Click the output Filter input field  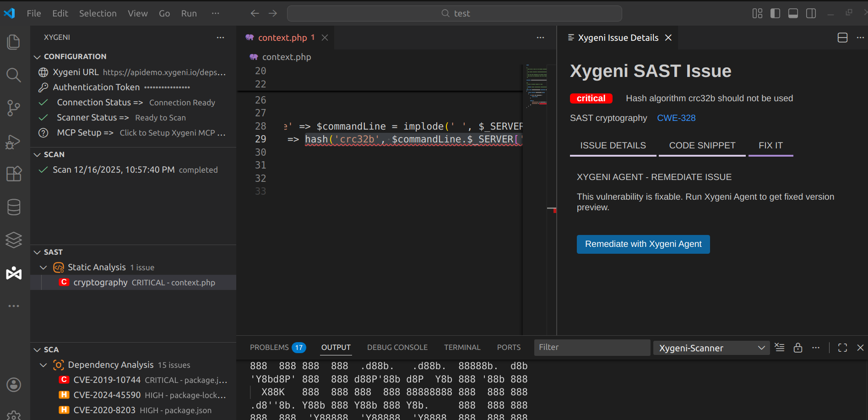pyautogui.click(x=591, y=348)
